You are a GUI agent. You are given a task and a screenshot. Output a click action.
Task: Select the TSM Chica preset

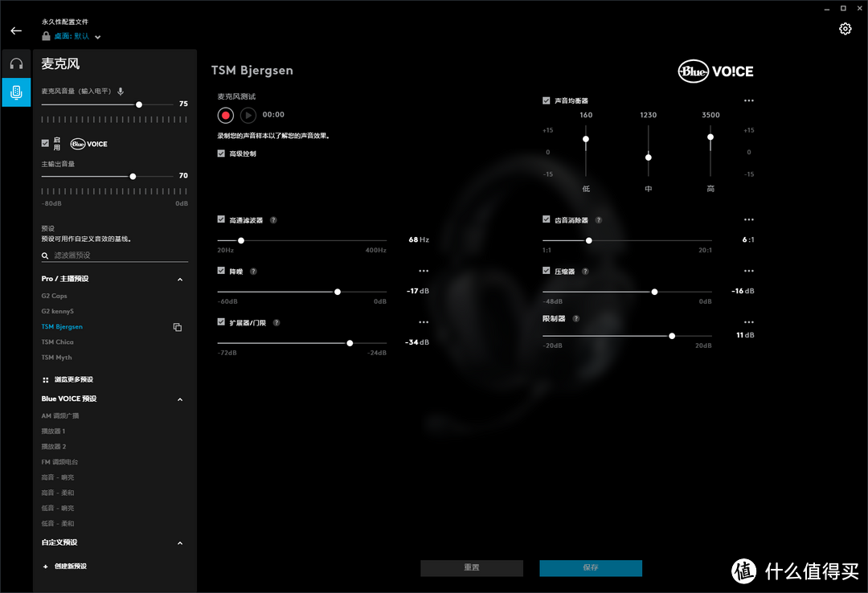[x=58, y=342]
